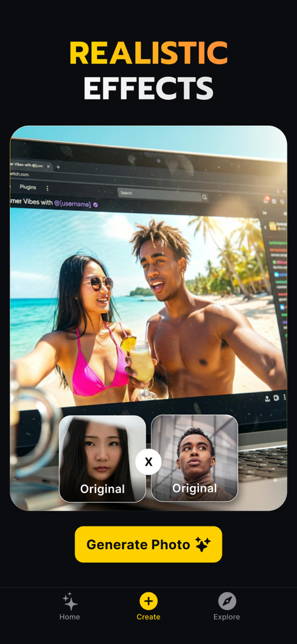Select the woman's Original photo thumbnail
The image size is (297, 644).
tap(102, 458)
